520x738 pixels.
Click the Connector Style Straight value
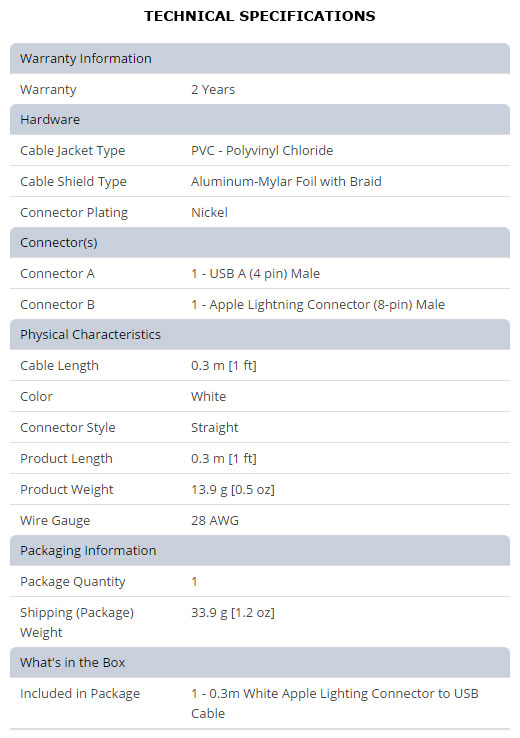click(x=215, y=427)
